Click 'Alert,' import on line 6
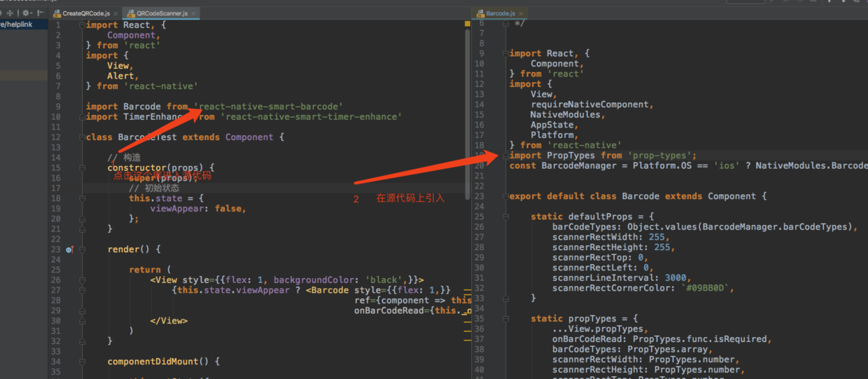Viewport: 868px width, 379px height. (123, 76)
